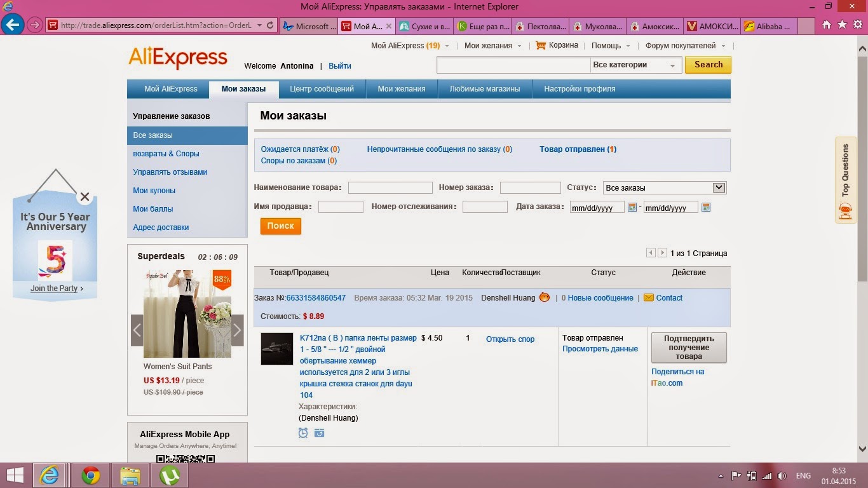Open Любимые магазины tab
The width and height of the screenshot is (868, 488).
tap(485, 89)
